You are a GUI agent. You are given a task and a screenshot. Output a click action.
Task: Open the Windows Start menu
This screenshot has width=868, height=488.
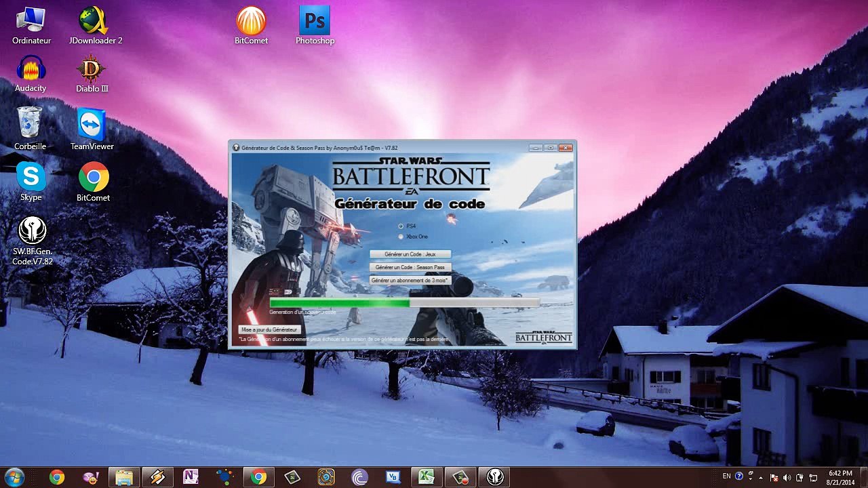pyautogui.click(x=14, y=477)
